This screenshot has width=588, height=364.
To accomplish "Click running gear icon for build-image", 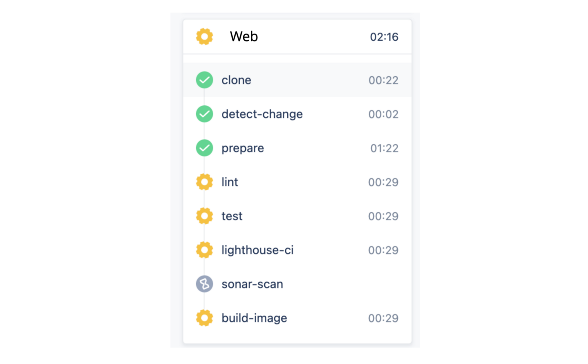I will coord(205,318).
